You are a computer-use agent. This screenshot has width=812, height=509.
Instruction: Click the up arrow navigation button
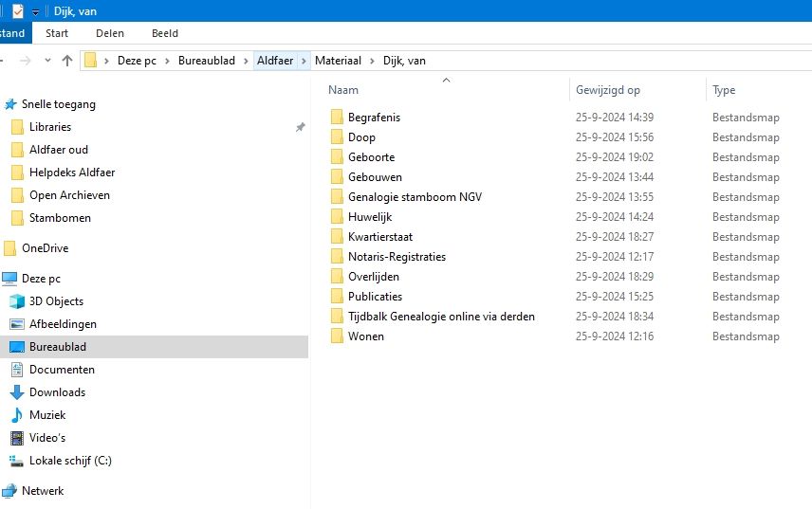click(x=66, y=61)
